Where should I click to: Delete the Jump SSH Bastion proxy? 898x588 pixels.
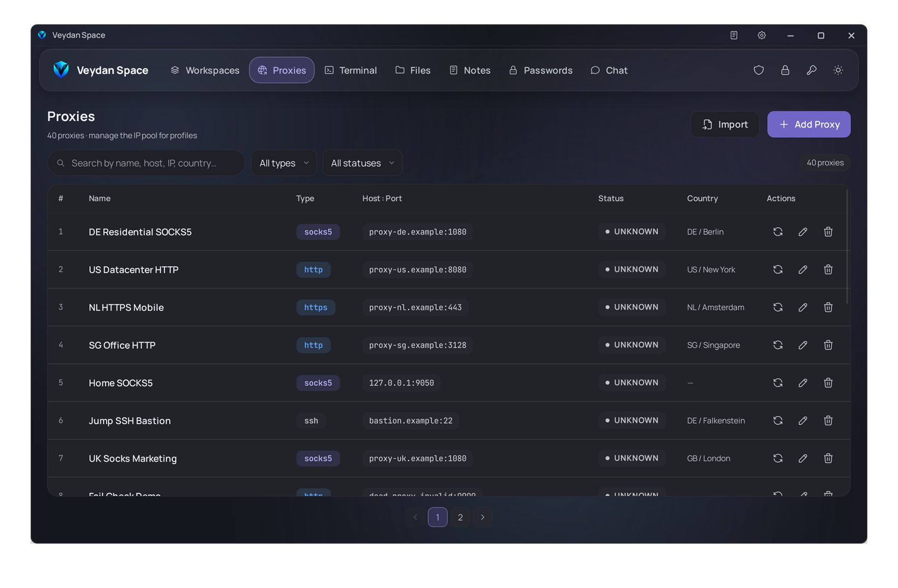click(828, 421)
